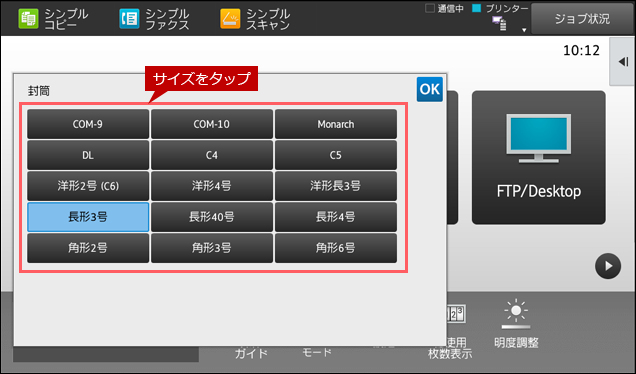
Task: Choose Monarch envelope size
Action: tap(336, 124)
